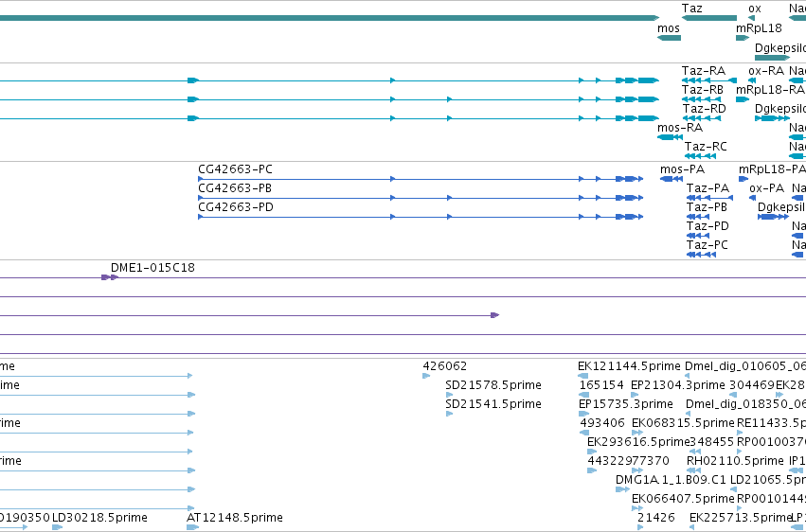
Task: Select the mos gene label
Action: 669,28
